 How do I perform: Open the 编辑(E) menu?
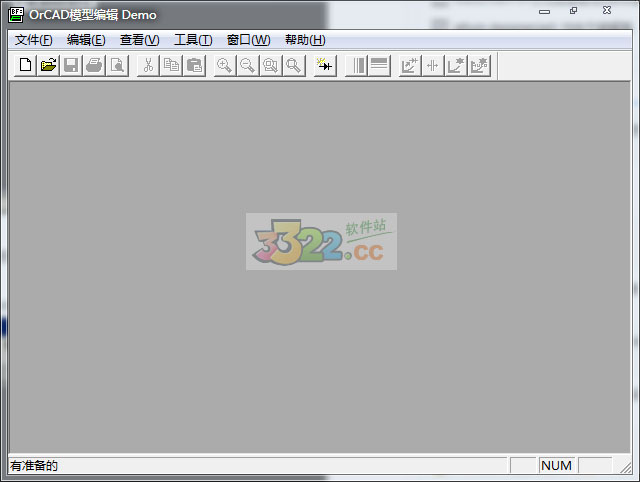coord(86,40)
